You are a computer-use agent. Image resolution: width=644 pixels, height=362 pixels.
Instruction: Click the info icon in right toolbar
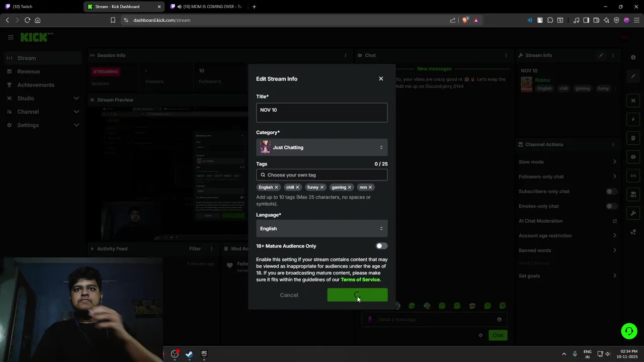633,57
